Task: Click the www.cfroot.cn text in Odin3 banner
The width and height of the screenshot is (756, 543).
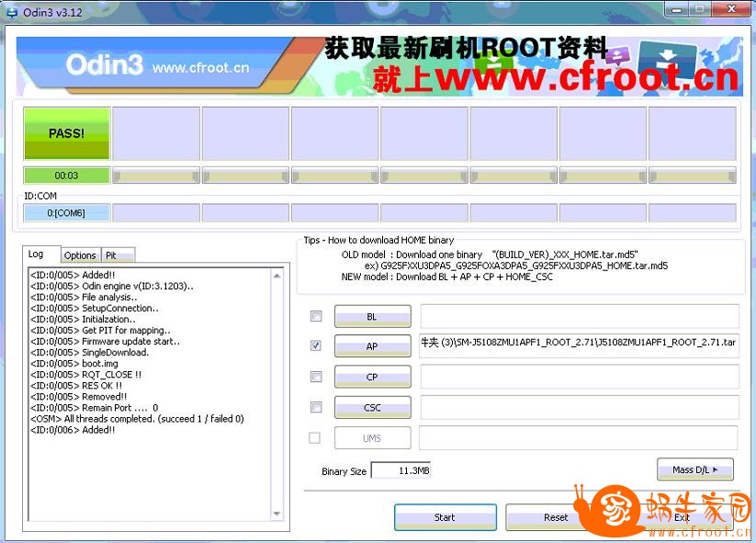Action: (x=200, y=68)
